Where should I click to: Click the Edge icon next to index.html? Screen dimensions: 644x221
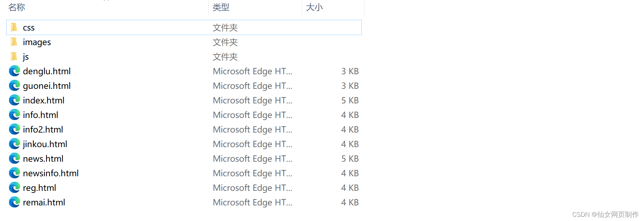pos(14,100)
